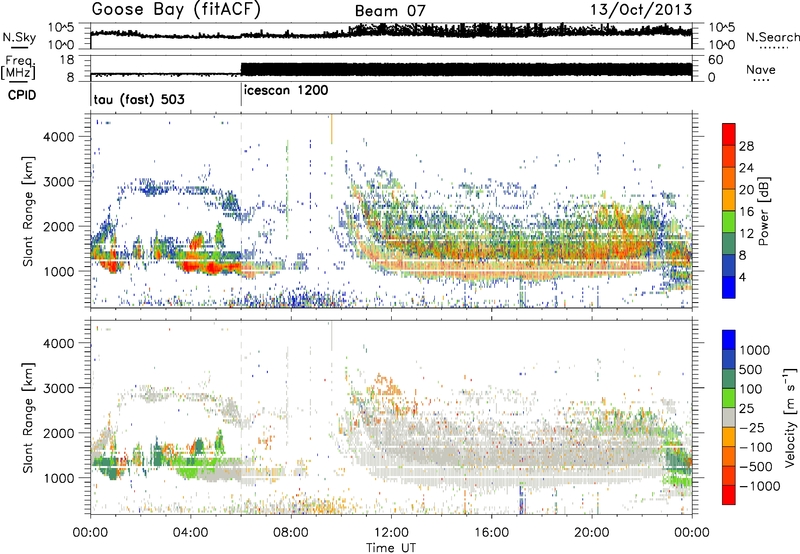Screen dimensions: 800x554
Task: Click the power panel 'Slant Range [km]' label
Action: [28, 211]
